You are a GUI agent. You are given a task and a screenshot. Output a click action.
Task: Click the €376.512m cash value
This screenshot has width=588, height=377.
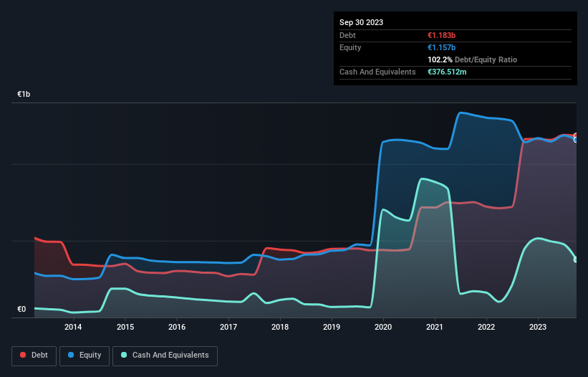[x=447, y=72]
